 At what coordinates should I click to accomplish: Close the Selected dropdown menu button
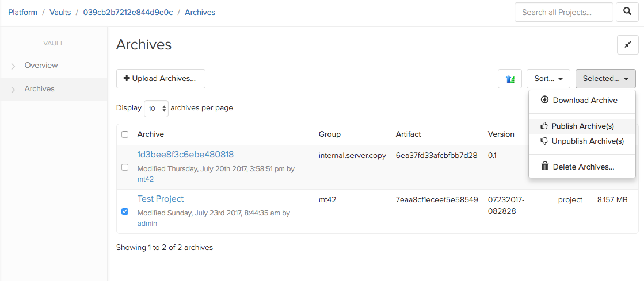point(605,79)
